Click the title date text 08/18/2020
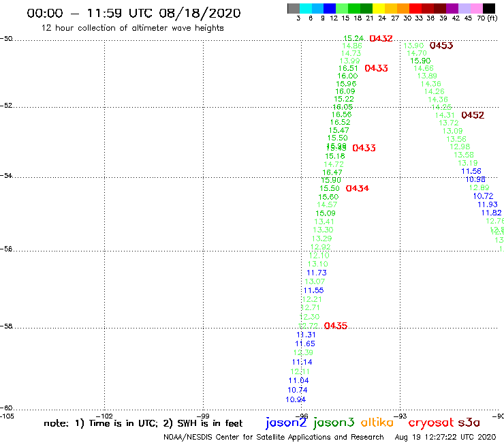The height and width of the screenshot is (443, 504). pos(200,14)
